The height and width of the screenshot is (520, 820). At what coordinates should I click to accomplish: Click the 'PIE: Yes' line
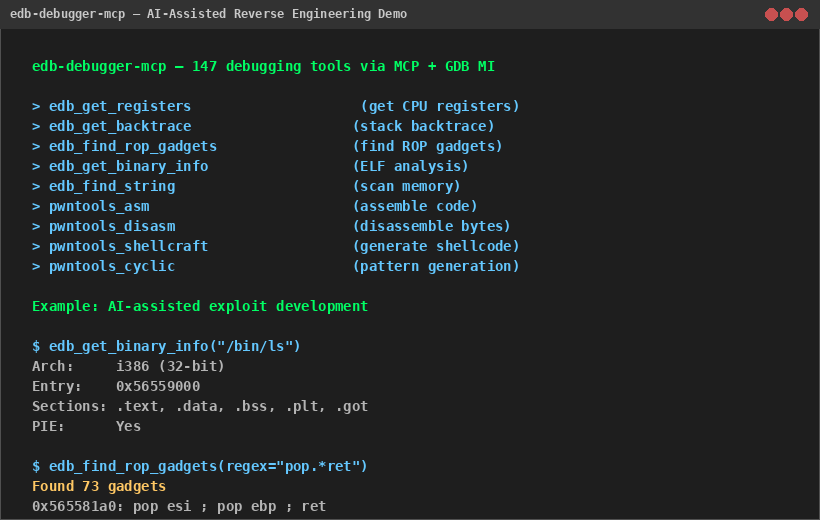tap(86, 426)
